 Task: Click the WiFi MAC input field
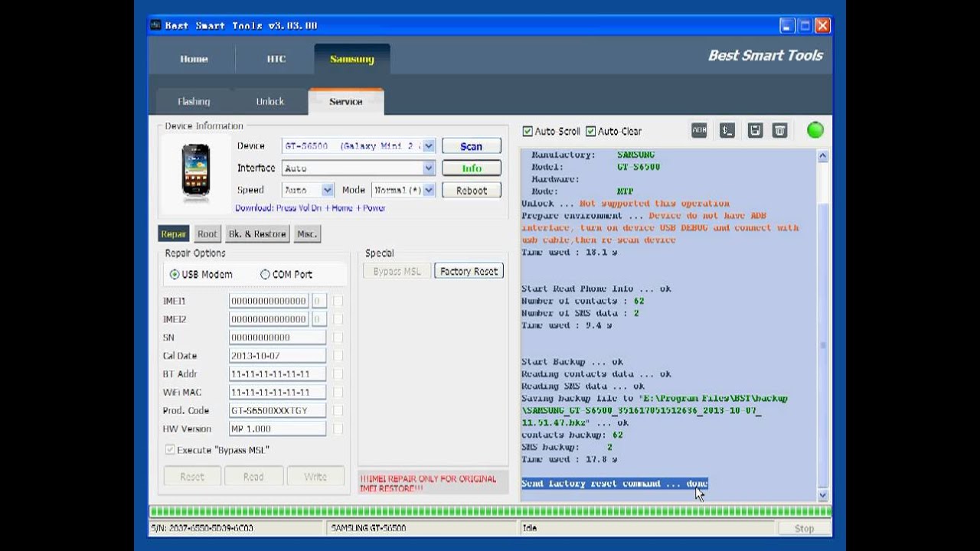click(277, 393)
